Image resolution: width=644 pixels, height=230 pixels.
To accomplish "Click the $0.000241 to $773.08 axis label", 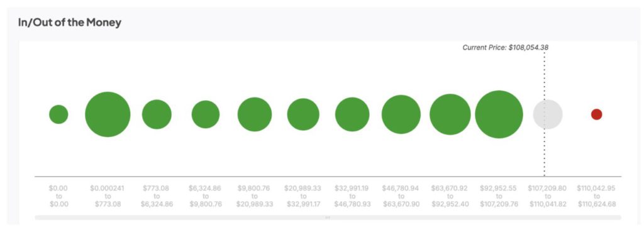I will pyautogui.click(x=107, y=196).
